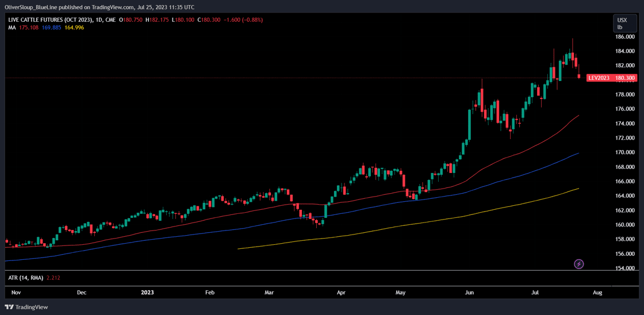Click the TradingView logo at bottom left

(26, 307)
